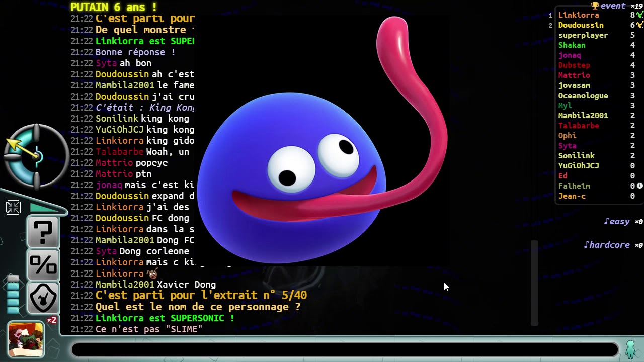The image size is (644, 362).
Task: Select Doudoussin in the scoreboard
Action: click(581, 25)
